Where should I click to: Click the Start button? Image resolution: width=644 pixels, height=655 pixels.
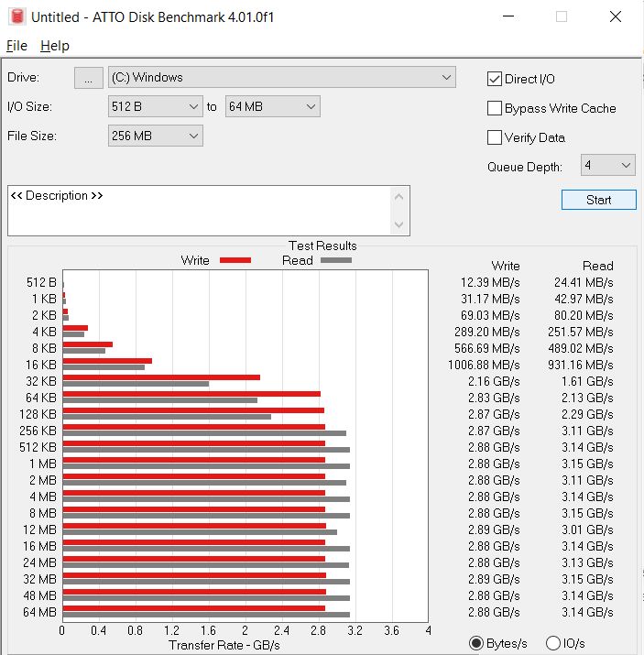click(x=599, y=200)
